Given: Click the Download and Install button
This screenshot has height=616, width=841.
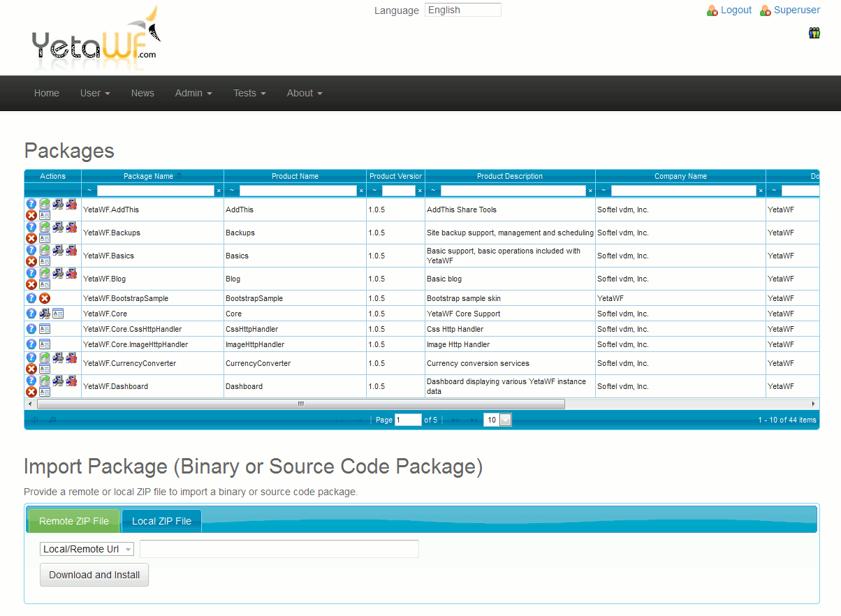Looking at the screenshot, I should click(x=94, y=575).
